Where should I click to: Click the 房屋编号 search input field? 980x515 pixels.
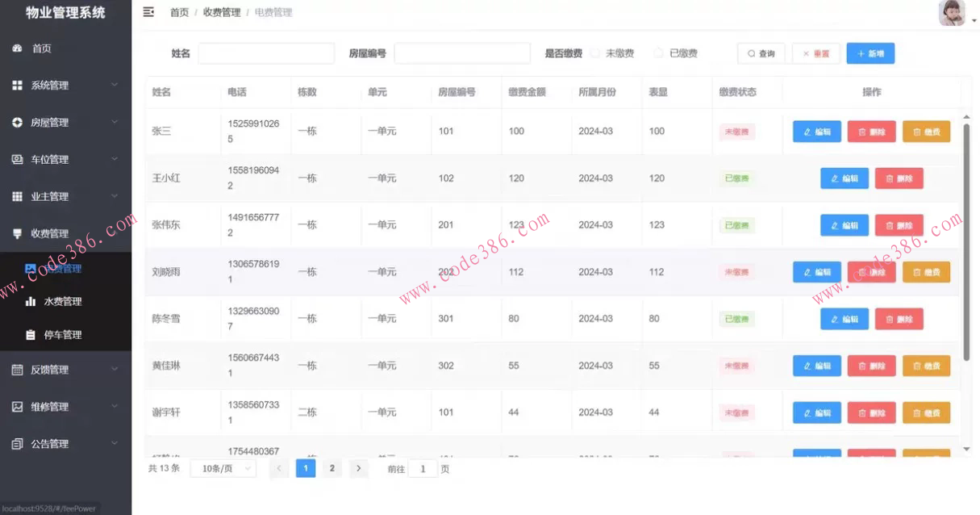pos(461,53)
